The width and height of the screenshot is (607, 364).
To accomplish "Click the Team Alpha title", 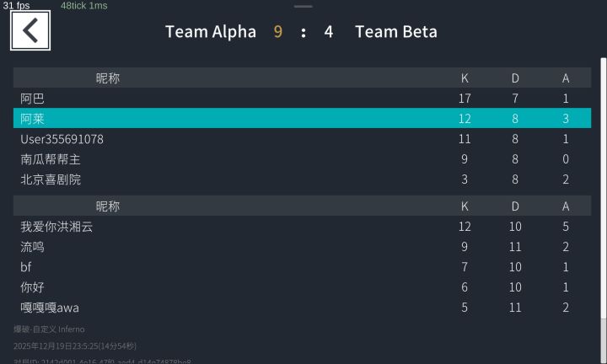I will tap(211, 32).
